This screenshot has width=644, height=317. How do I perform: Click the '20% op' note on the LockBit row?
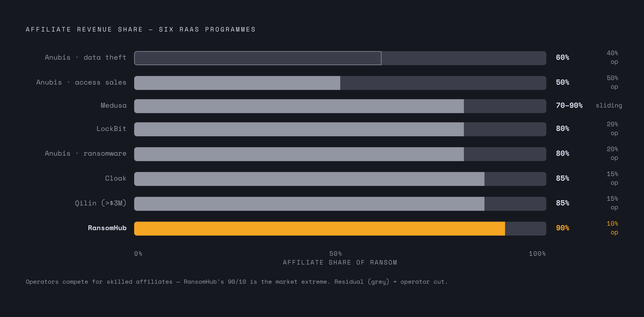pyautogui.click(x=613, y=129)
